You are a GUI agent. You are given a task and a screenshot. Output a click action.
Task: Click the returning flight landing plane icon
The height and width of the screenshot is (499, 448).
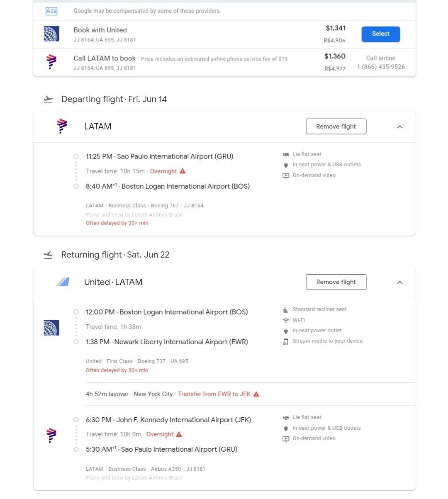(x=49, y=255)
